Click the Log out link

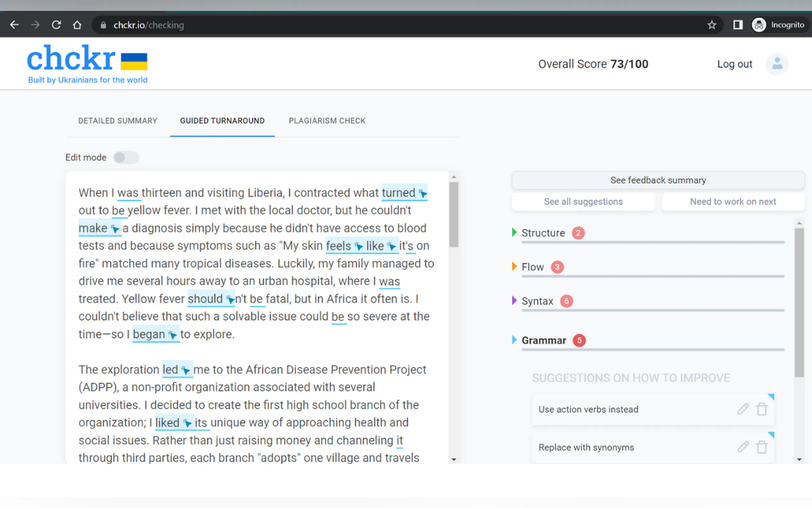(x=734, y=64)
